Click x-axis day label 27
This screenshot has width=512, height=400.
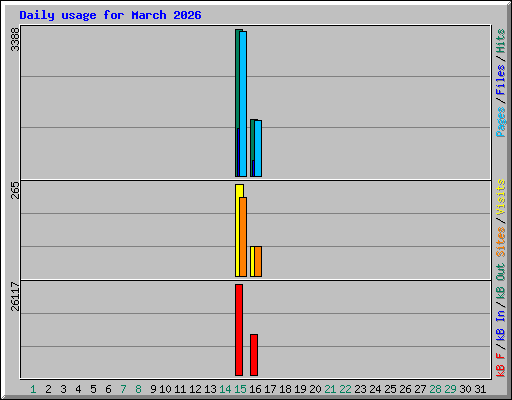pos(420,389)
